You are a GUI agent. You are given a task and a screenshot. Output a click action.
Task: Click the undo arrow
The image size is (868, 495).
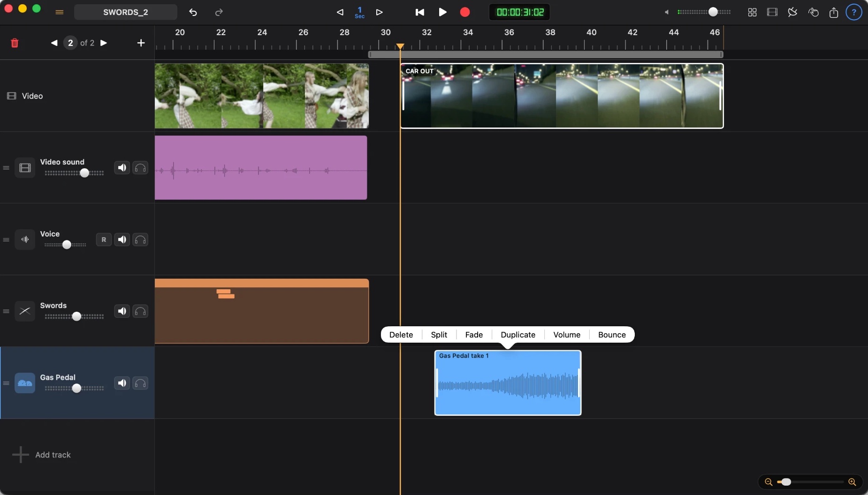[x=193, y=12]
